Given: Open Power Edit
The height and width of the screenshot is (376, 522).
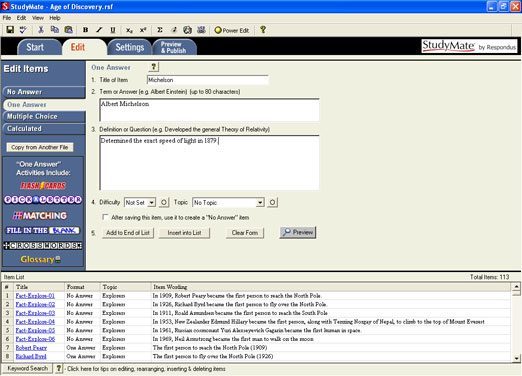Looking at the screenshot, I should point(232,30).
